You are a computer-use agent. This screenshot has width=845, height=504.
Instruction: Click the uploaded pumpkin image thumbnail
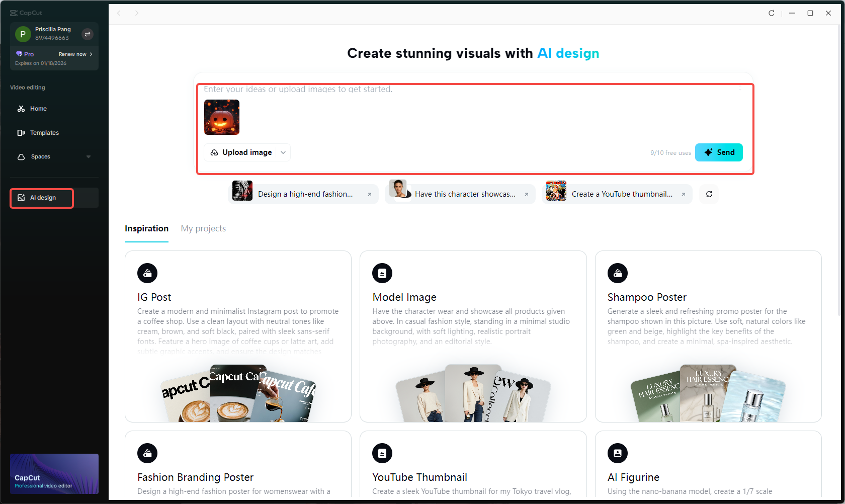(221, 117)
